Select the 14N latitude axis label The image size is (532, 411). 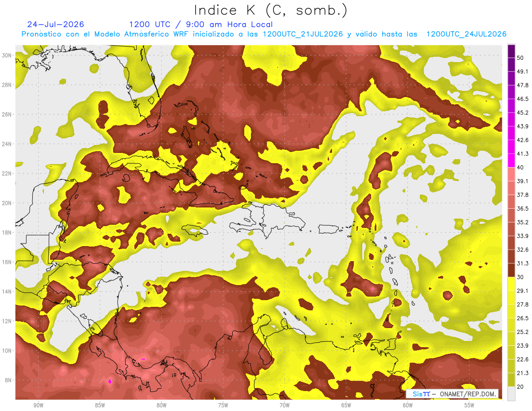7,291
